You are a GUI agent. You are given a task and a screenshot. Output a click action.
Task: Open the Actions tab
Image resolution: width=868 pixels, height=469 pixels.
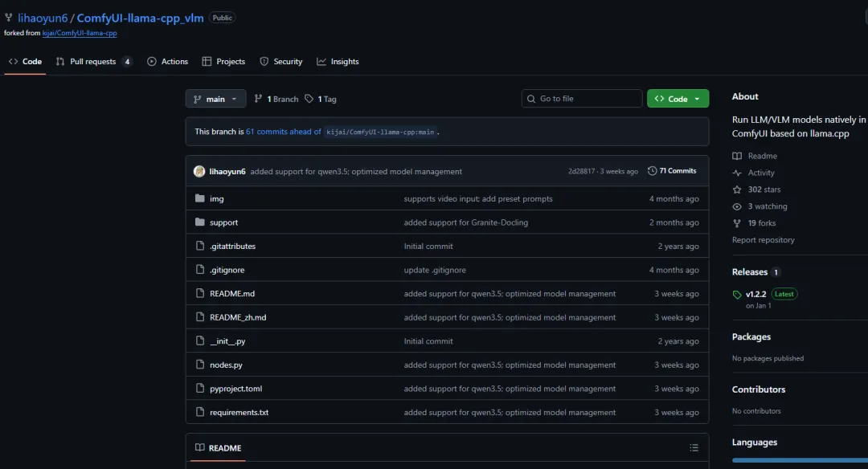167,61
